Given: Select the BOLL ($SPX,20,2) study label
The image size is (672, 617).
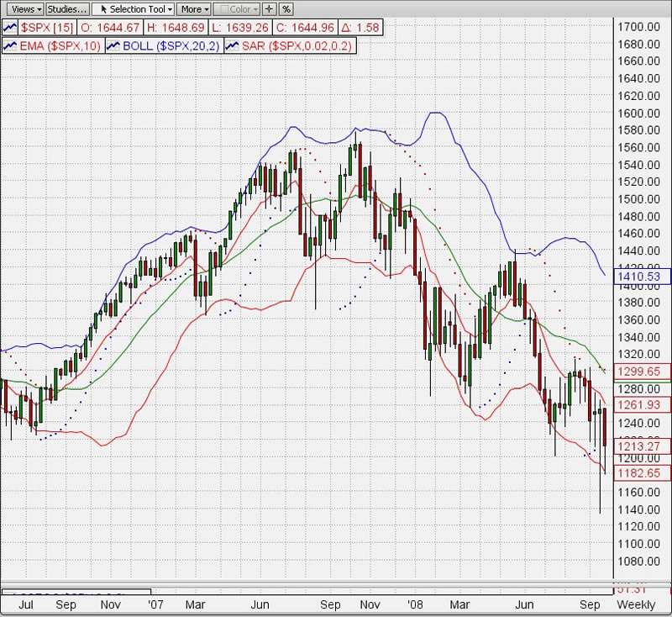Looking at the screenshot, I should click(171, 45).
